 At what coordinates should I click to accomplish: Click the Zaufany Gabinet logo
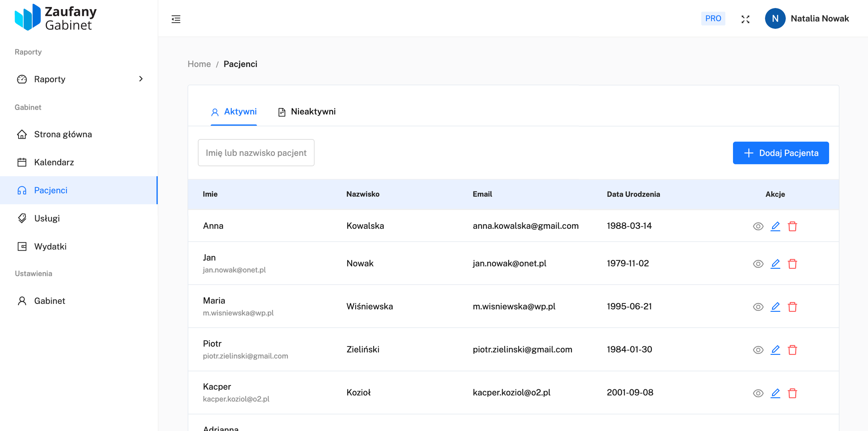56,17
